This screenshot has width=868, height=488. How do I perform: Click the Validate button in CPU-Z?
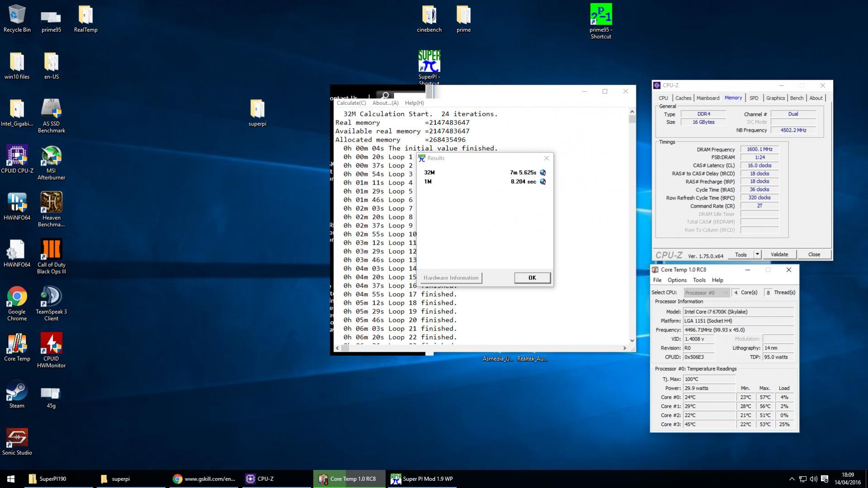(x=779, y=255)
